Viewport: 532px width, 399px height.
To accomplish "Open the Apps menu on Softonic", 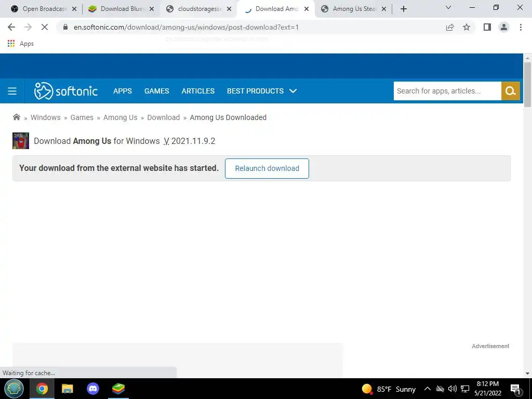I will [x=123, y=91].
